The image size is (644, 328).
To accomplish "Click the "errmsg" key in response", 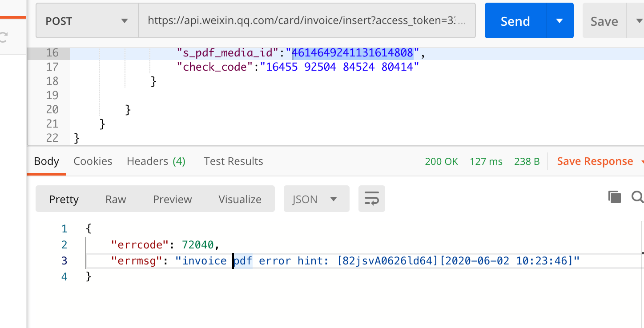I will 137,260.
